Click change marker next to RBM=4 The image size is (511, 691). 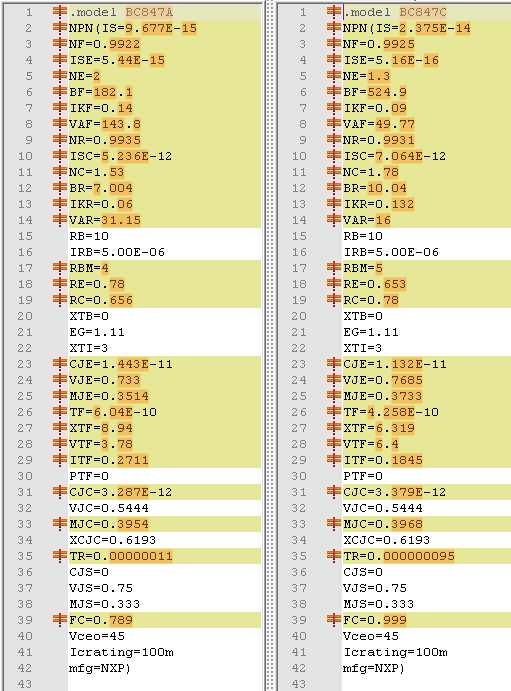coord(60,267)
